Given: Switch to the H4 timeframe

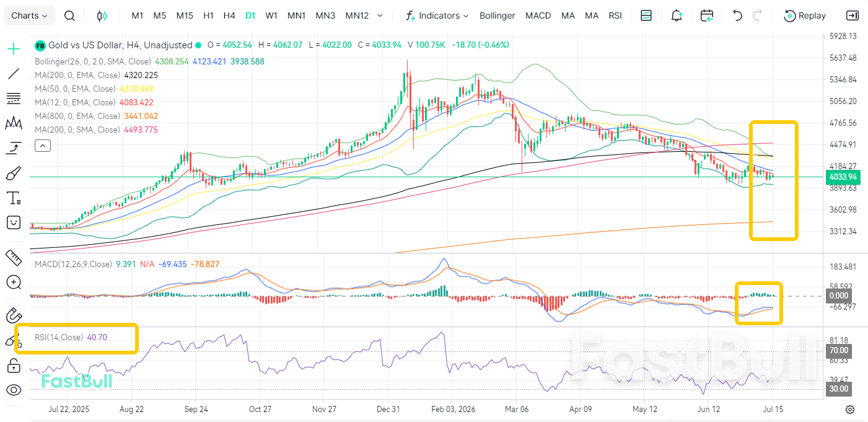Looking at the screenshot, I should pos(229,15).
